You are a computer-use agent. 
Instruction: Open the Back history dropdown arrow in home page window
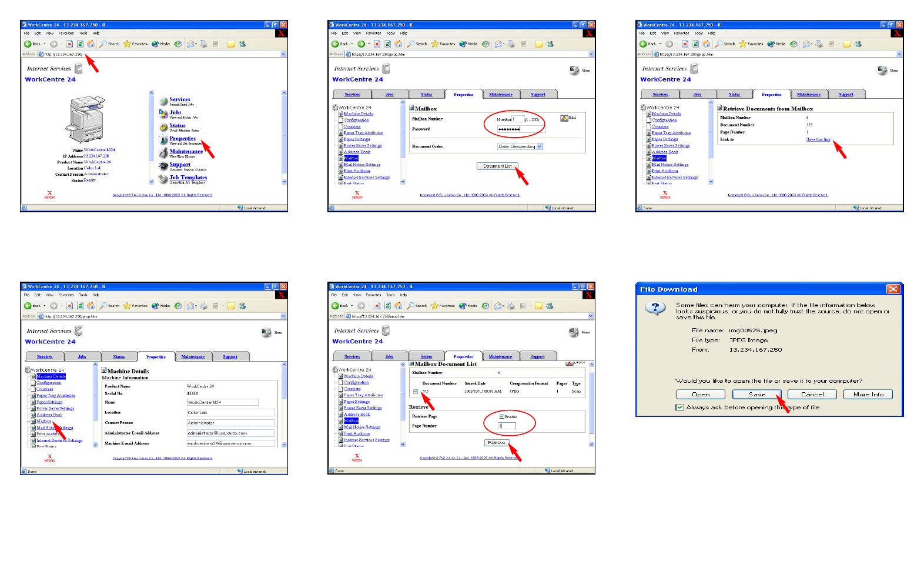(x=44, y=44)
